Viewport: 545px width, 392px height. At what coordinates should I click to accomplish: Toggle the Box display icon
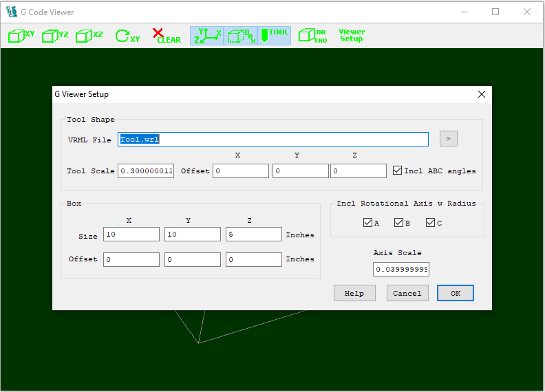click(x=241, y=36)
